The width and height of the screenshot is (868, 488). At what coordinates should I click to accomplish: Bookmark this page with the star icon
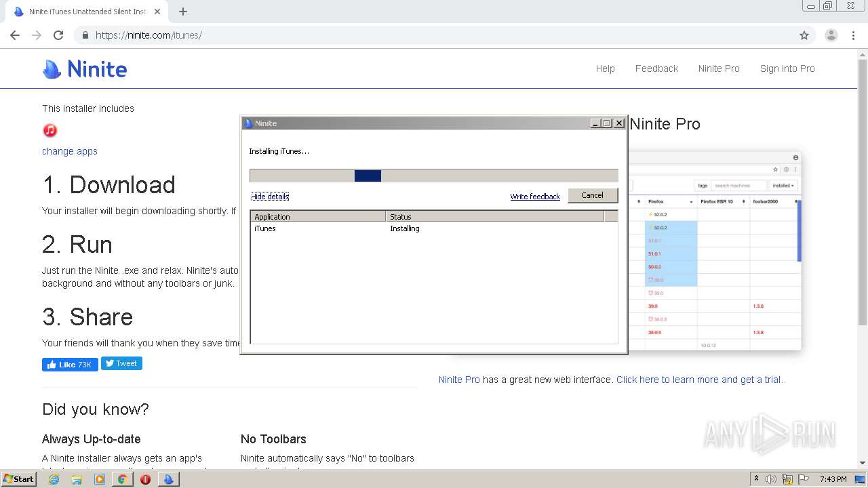click(x=804, y=35)
